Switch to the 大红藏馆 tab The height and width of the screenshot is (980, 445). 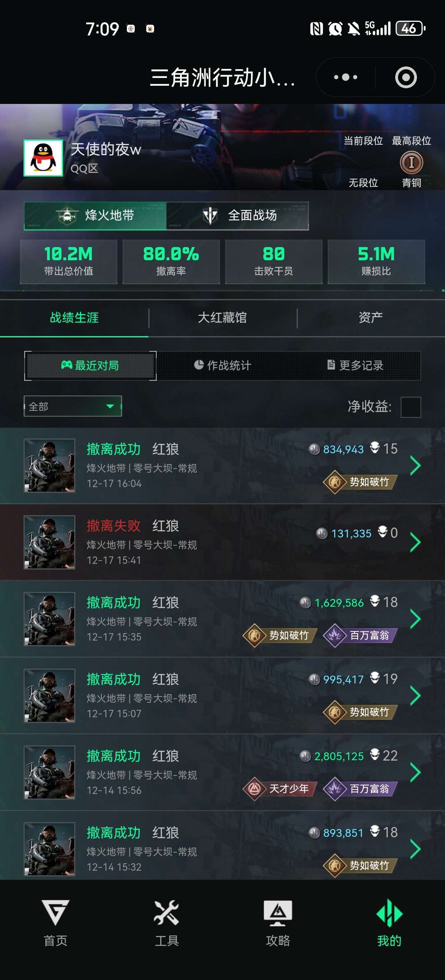tap(222, 318)
